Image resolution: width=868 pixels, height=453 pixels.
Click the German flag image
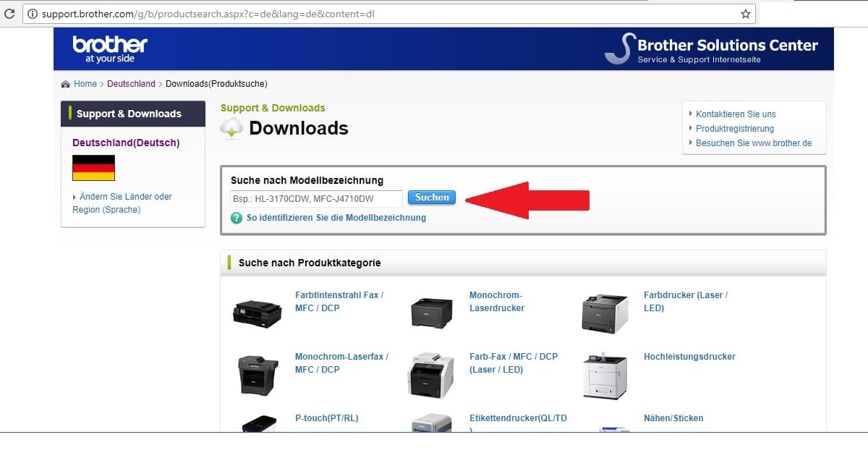(x=93, y=168)
